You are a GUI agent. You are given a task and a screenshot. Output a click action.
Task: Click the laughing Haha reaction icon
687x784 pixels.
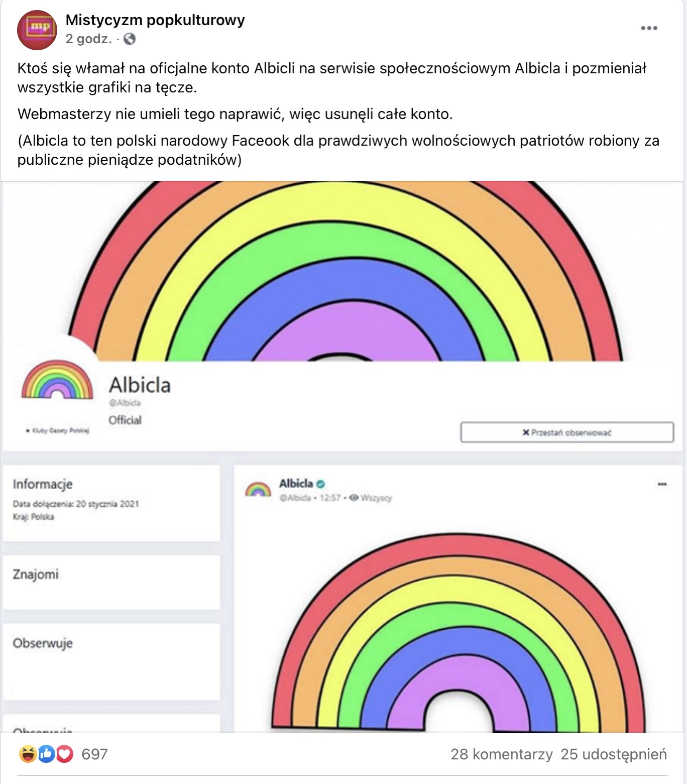28,754
